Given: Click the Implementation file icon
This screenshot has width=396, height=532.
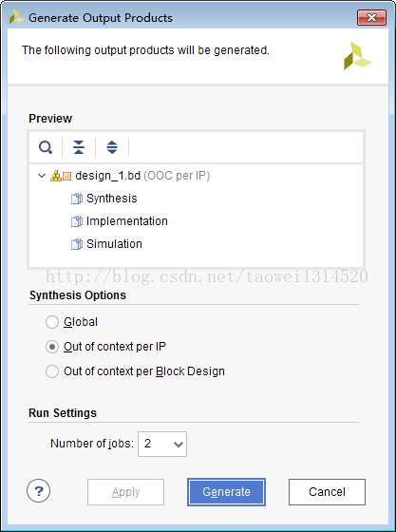Looking at the screenshot, I should [x=77, y=221].
